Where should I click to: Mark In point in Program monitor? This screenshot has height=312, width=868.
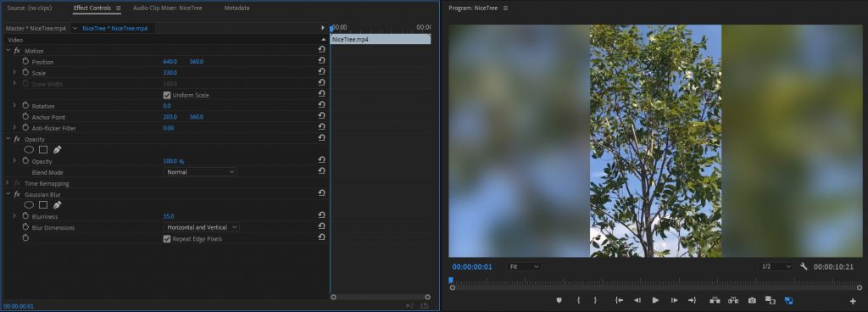578,300
